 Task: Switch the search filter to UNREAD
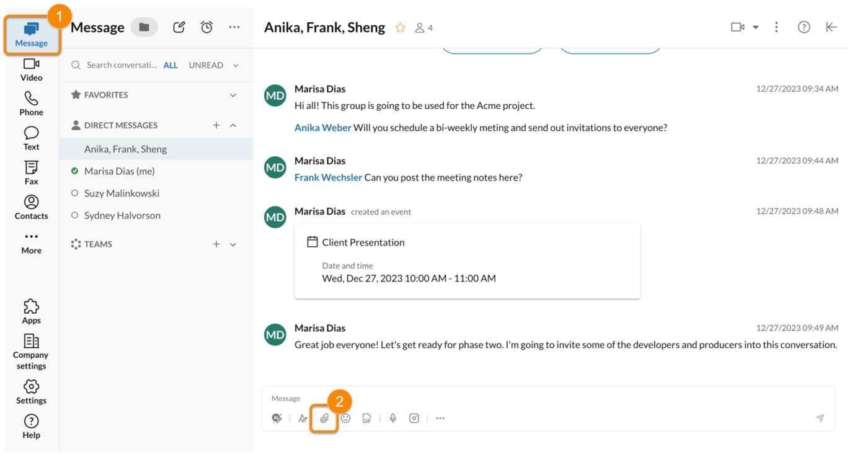(206, 64)
